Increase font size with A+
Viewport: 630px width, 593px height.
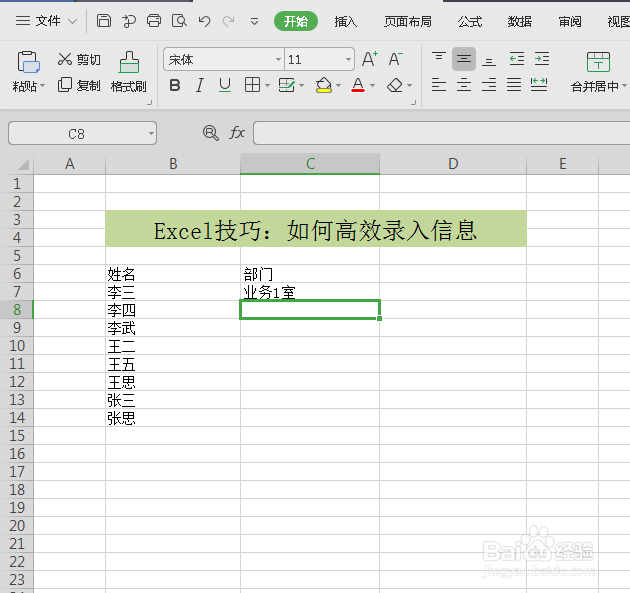(370, 59)
